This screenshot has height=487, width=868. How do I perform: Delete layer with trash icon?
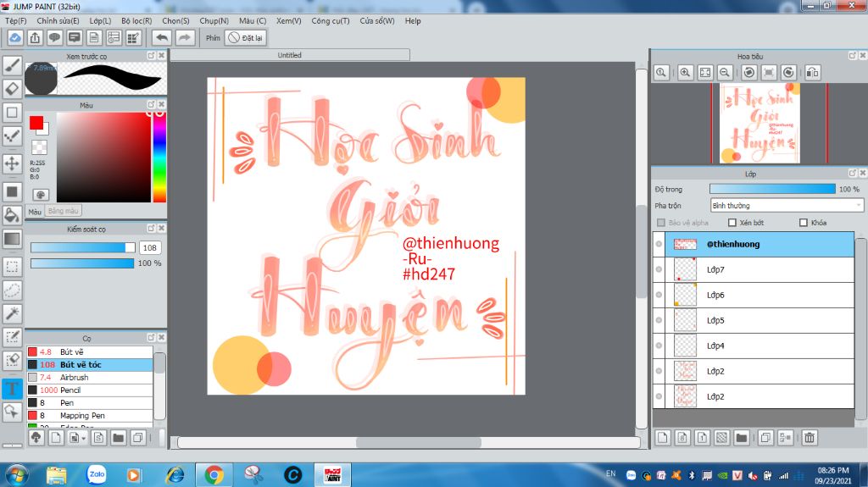click(810, 438)
